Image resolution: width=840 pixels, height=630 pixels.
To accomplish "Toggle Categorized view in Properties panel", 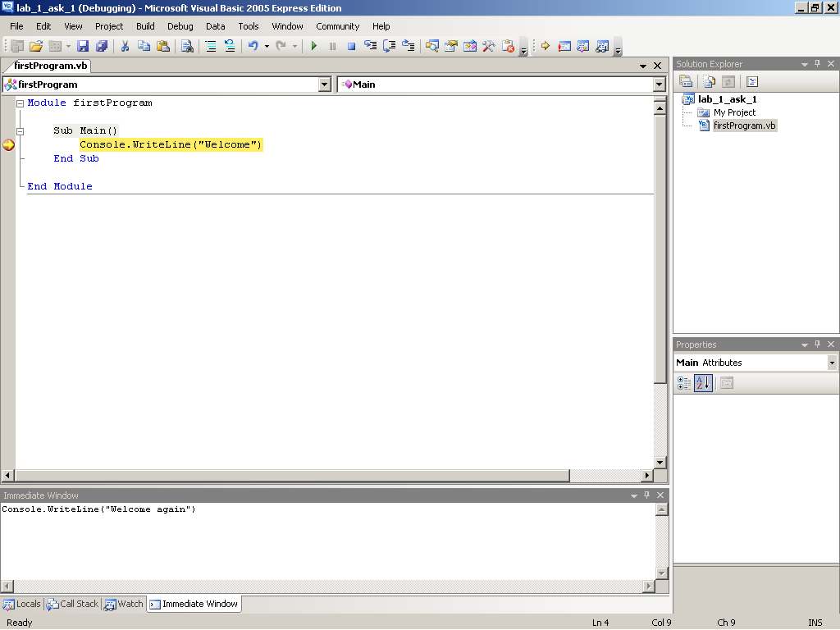I will point(684,383).
